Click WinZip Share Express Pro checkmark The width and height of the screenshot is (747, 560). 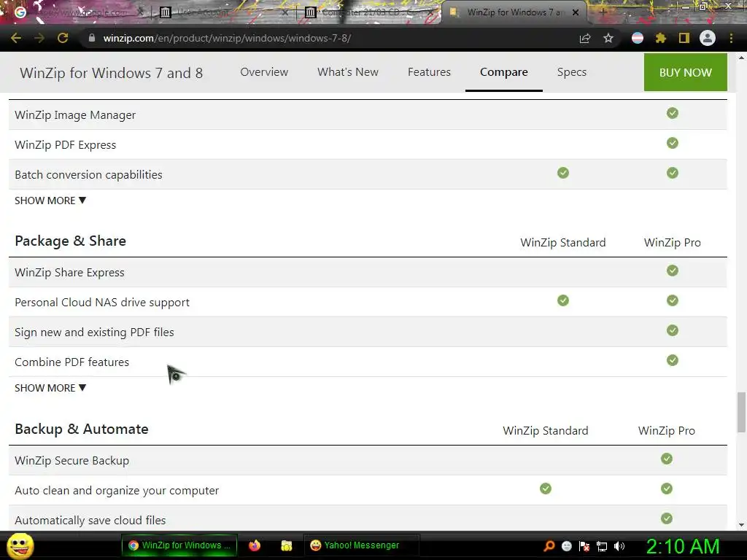672,271
